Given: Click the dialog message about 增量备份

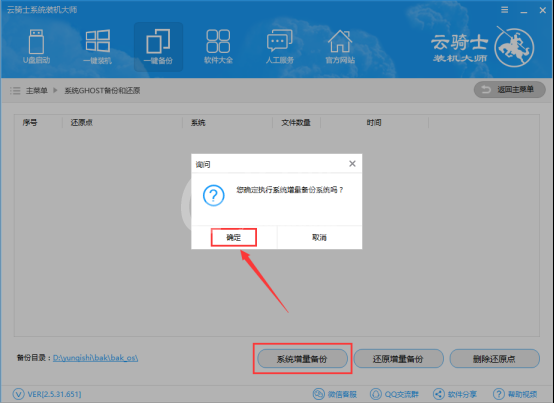Looking at the screenshot, I should (290, 190).
